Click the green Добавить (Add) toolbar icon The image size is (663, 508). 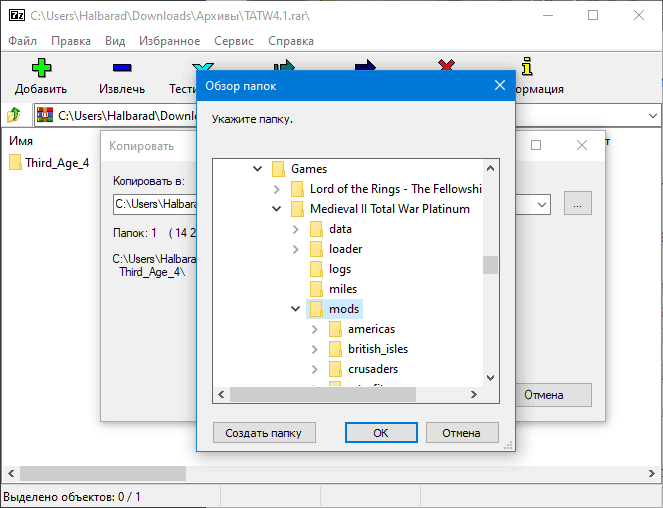40,68
